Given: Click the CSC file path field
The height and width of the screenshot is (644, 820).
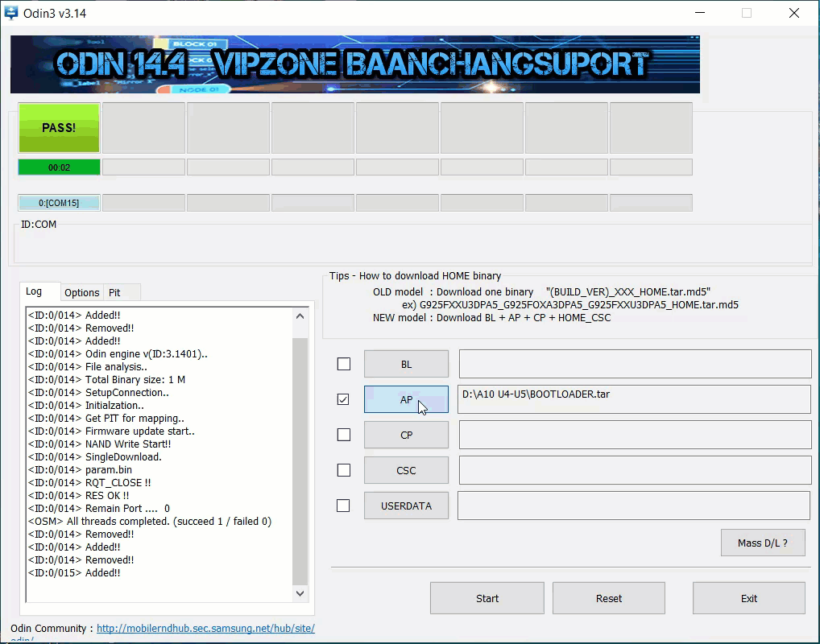Looking at the screenshot, I should [636, 470].
